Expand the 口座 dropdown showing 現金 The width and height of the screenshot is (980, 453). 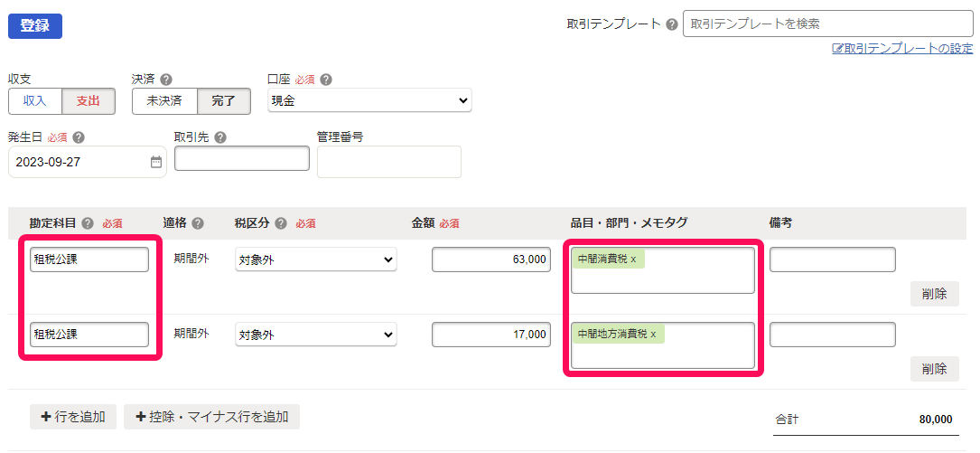coord(369,100)
